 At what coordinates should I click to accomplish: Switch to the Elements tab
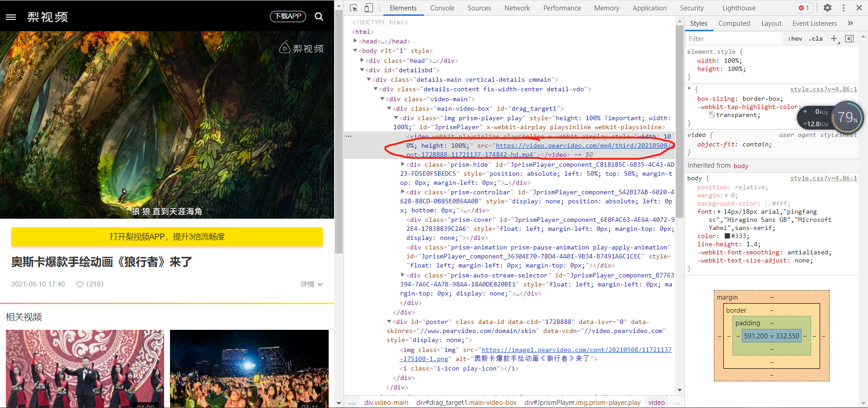pos(403,8)
